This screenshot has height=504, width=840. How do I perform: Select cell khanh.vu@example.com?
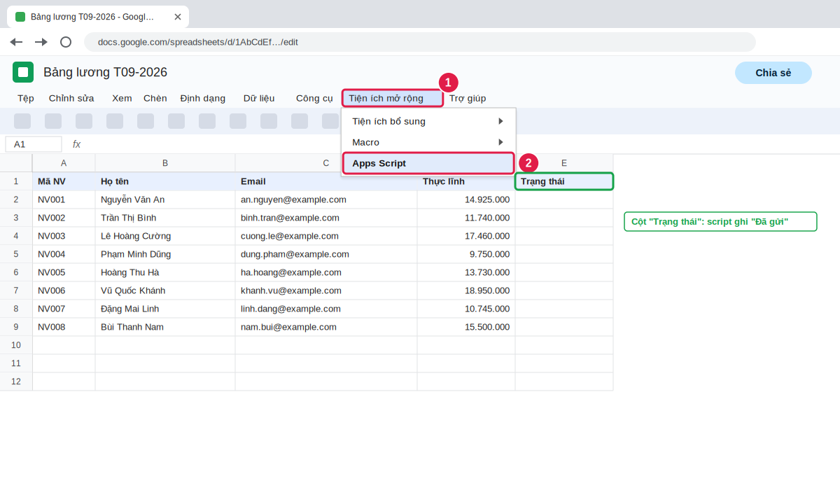326,290
